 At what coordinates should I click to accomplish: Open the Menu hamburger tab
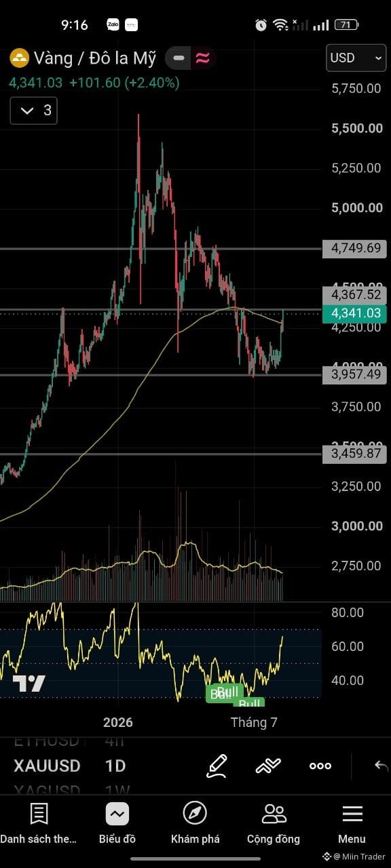(352, 823)
